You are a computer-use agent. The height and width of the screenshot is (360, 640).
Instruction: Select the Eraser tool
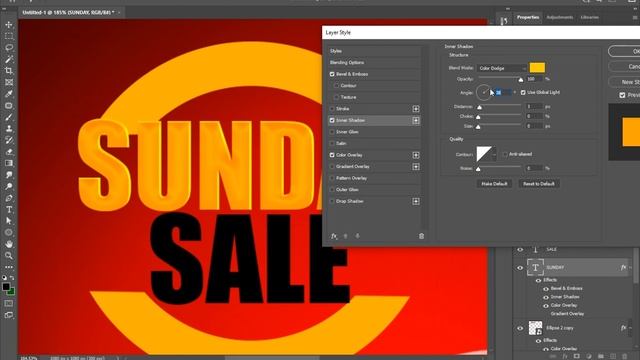coord(9,151)
